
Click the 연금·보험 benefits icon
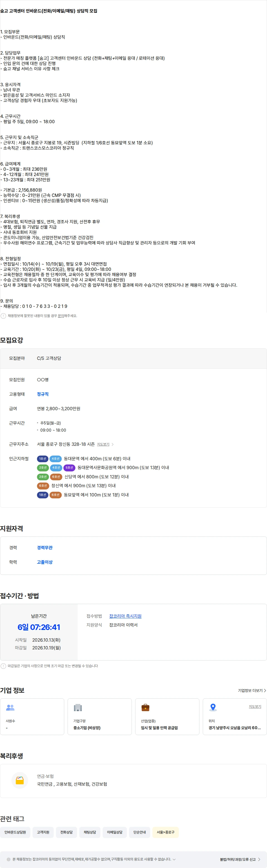click(20, 780)
